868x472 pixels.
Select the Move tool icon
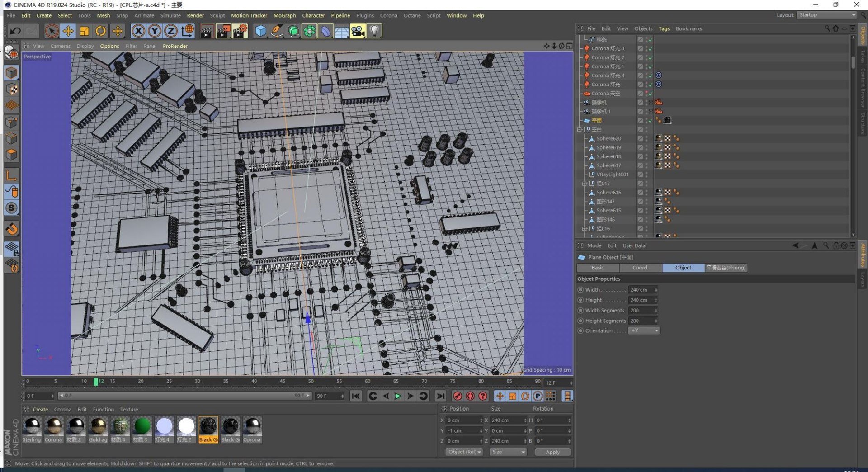click(x=68, y=31)
